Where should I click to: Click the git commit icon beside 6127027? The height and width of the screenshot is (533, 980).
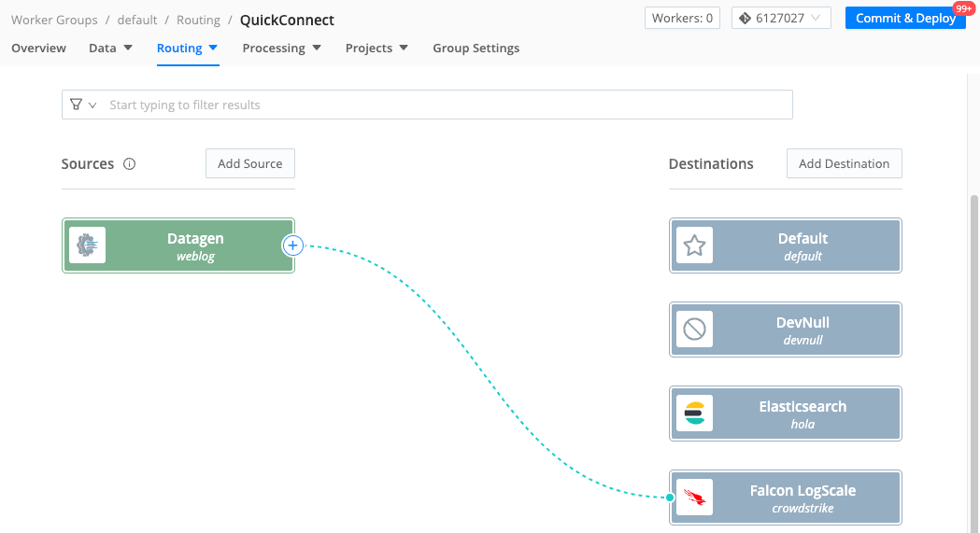click(745, 18)
